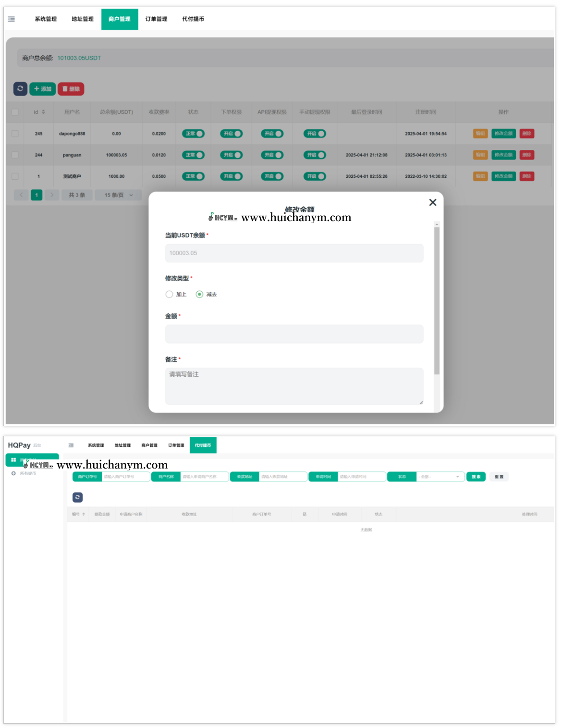Click the refresh icon beside the 添加 button
561x728 pixels.
pyautogui.click(x=20, y=89)
